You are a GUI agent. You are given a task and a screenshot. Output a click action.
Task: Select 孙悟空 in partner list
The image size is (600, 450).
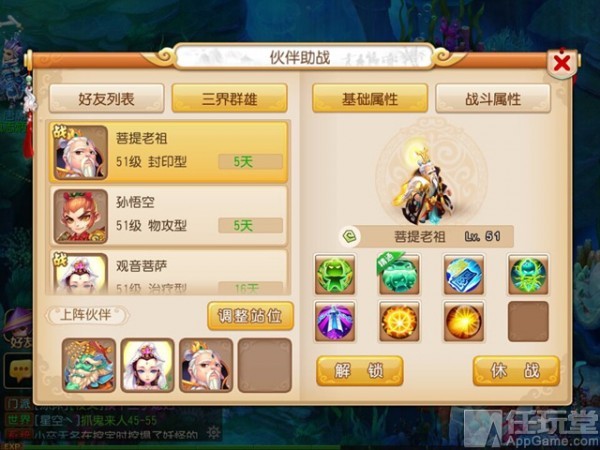169,216
